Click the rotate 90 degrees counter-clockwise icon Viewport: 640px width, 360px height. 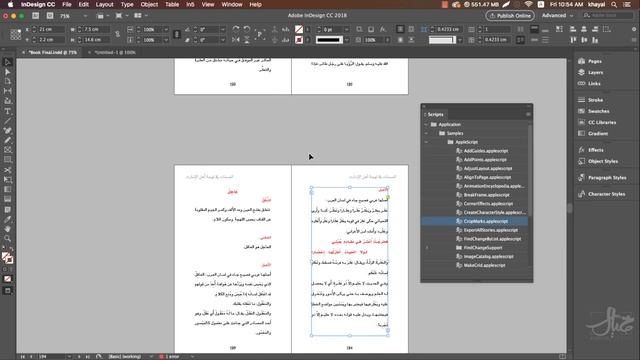click(x=247, y=29)
